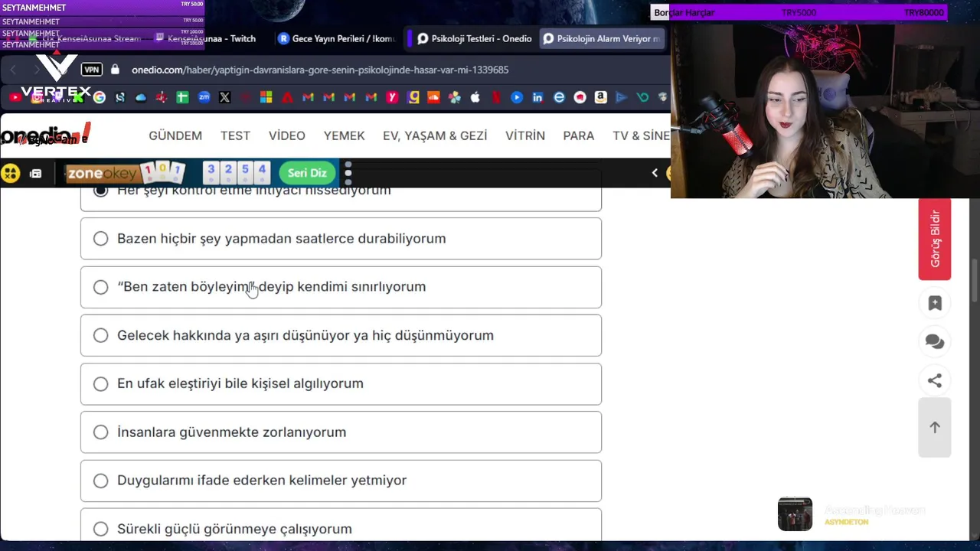This screenshot has width=980, height=551.
Task: Open the Adobe bookmark icon
Action: (287, 97)
